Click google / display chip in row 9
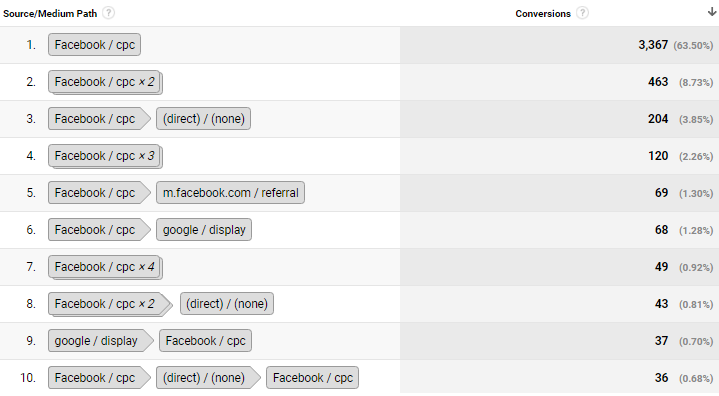The width and height of the screenshot is (719, 396). tap(101, 341)
